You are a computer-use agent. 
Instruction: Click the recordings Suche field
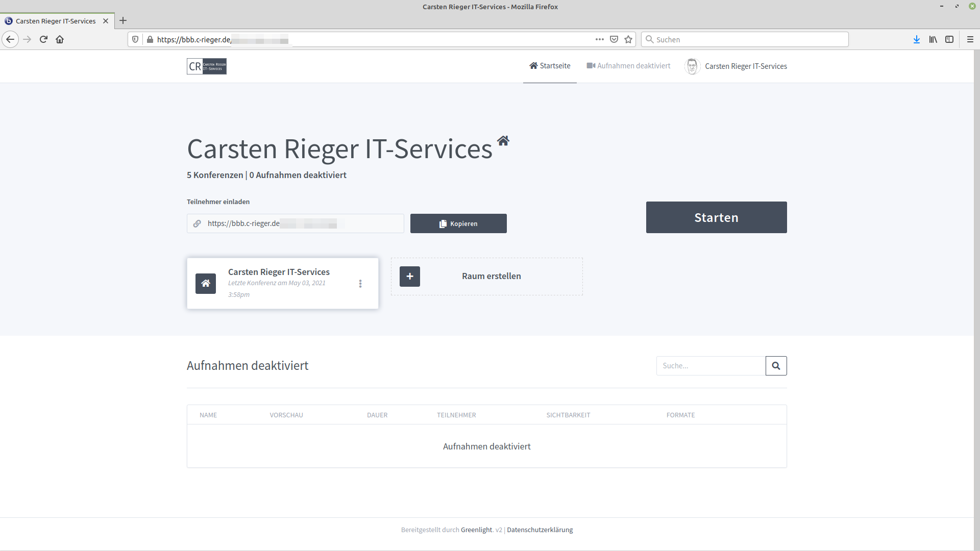click(x=711, y=366)
